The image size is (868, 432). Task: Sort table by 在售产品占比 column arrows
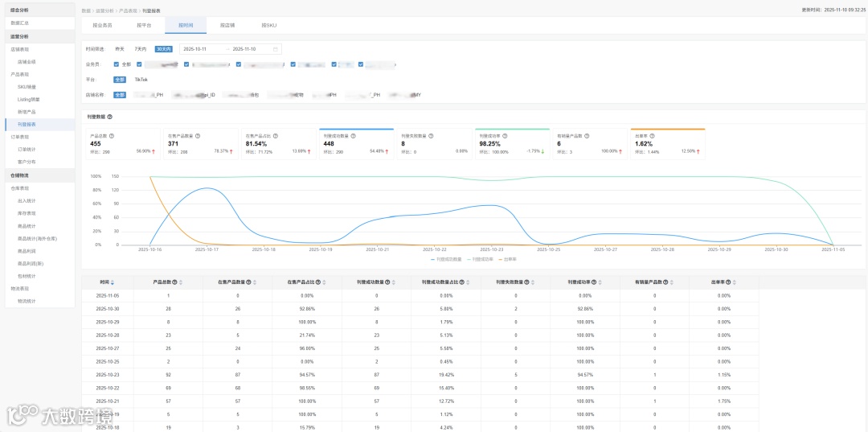click(325, 282)
